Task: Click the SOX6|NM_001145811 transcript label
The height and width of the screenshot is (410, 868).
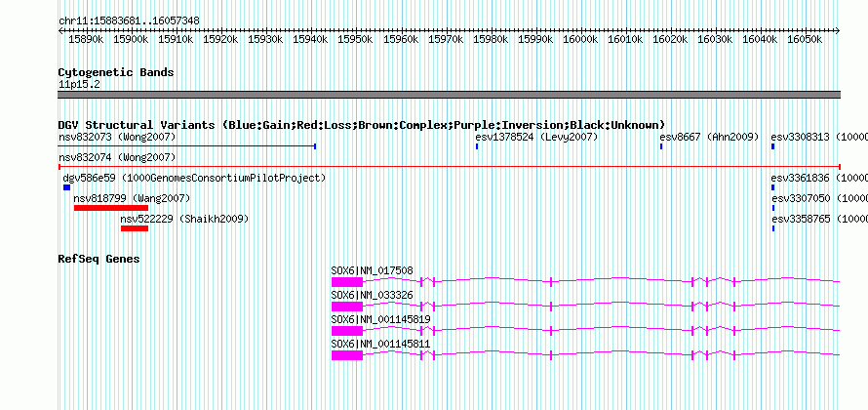Action: 381,344
